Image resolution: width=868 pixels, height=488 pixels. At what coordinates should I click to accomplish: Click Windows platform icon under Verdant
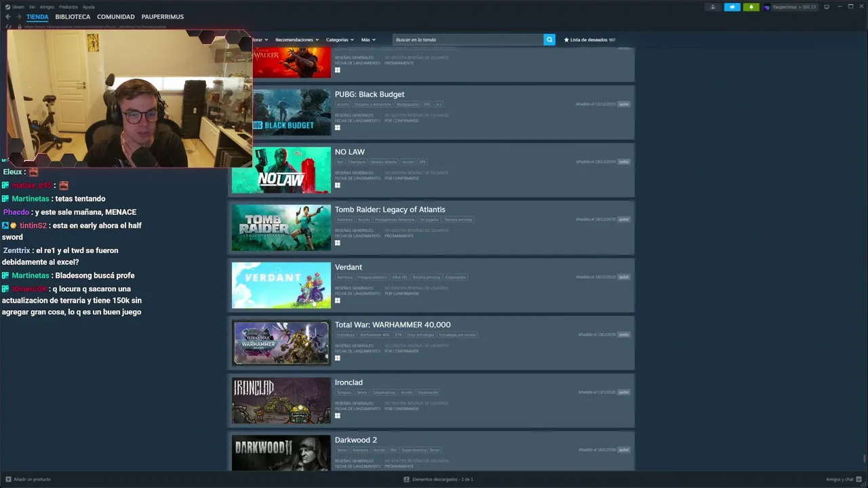point(337,300)
